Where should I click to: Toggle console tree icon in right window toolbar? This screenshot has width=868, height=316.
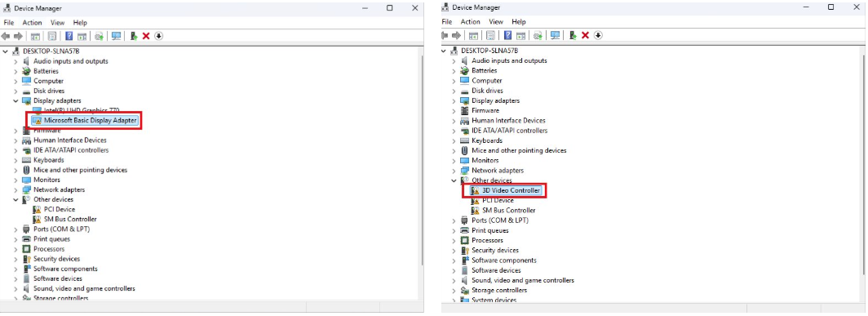point(473,35)
